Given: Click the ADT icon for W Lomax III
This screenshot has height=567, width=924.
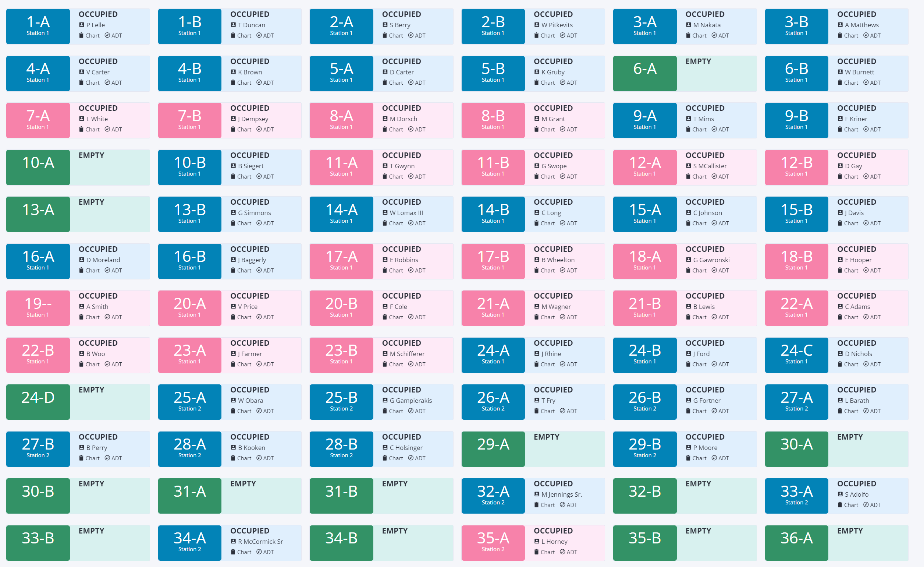Looking at the screenshot, I should point(411,223).
